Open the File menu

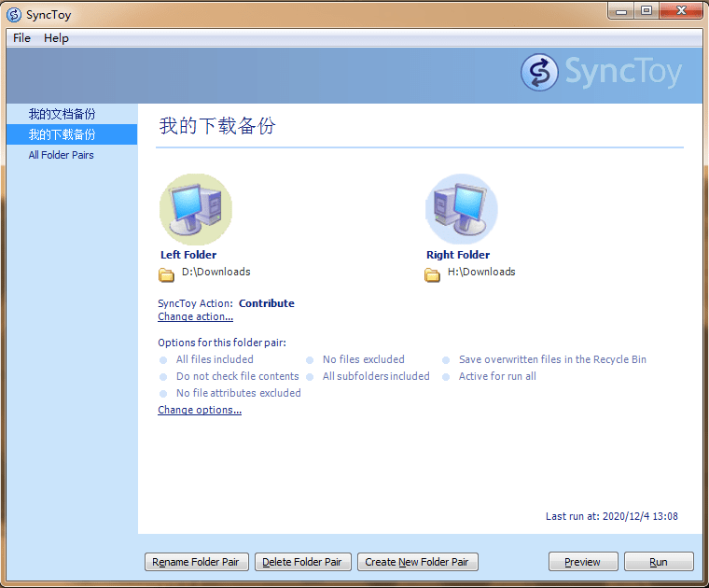point(21,38)
